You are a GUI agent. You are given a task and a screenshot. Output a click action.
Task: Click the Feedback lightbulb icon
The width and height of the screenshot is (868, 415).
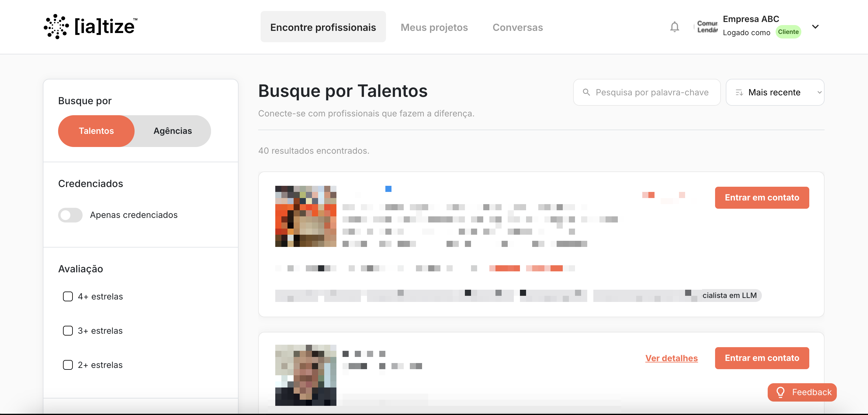[x=781, y=392]
